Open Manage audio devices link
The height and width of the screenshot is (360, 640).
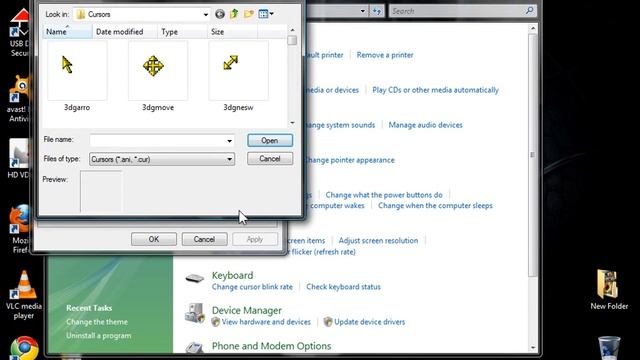point(425,125)
